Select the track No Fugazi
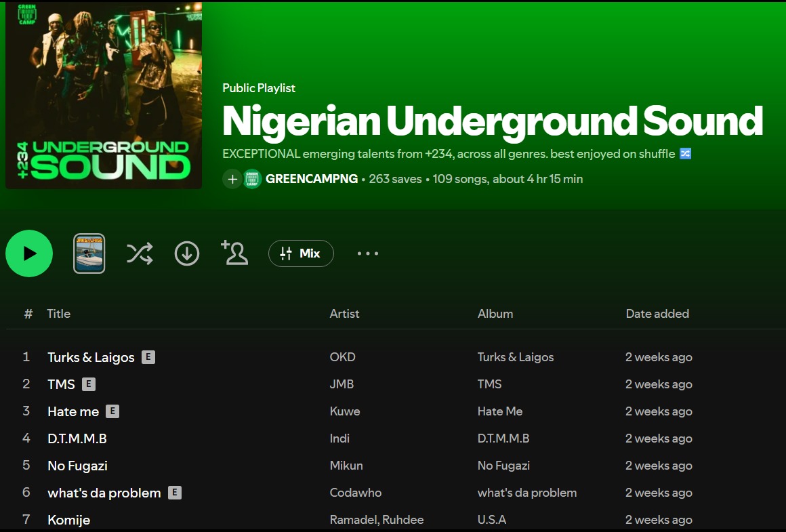 78,466
